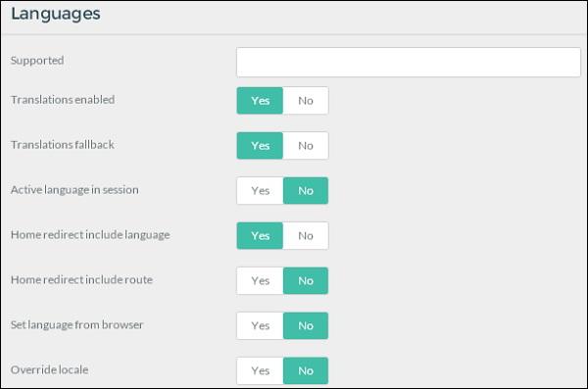Viewport: 588px width, 389px height.
Task: Switch Set language from browser to No
Action: pyautogui.click(x=306, y=325)
